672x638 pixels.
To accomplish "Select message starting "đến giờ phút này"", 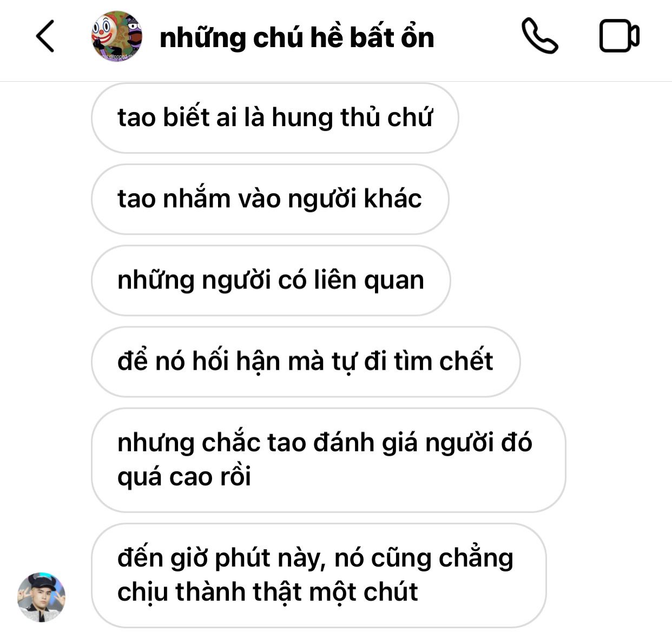I will [x=319, y=575].
